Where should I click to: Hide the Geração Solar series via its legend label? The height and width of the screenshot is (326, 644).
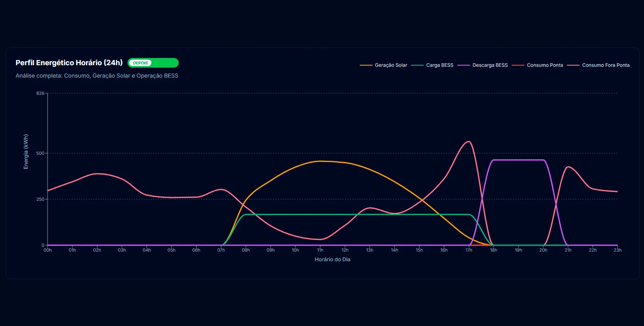391,65
